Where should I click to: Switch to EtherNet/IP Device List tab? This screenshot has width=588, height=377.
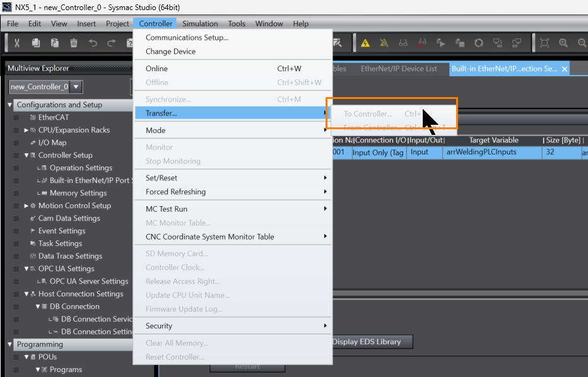[x=399, y=69]
